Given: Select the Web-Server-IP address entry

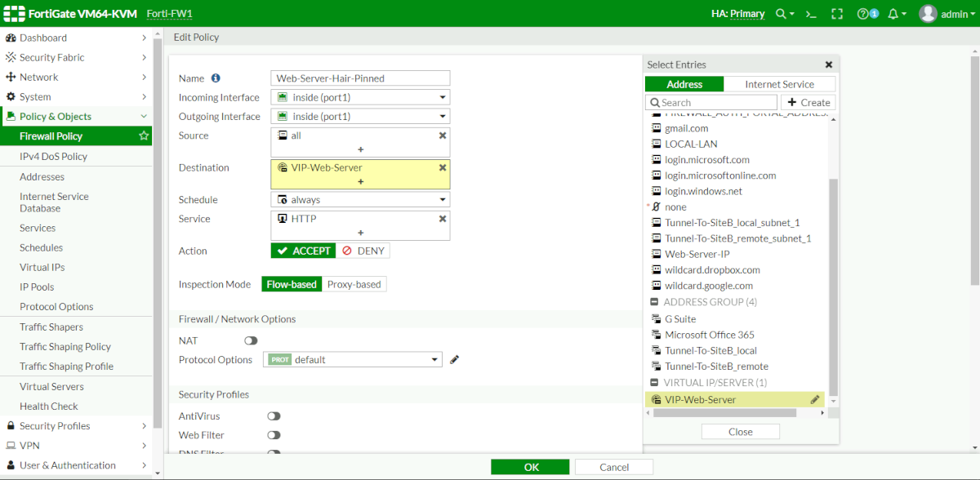Looking at the screenshot, I should tap(697, 254).
